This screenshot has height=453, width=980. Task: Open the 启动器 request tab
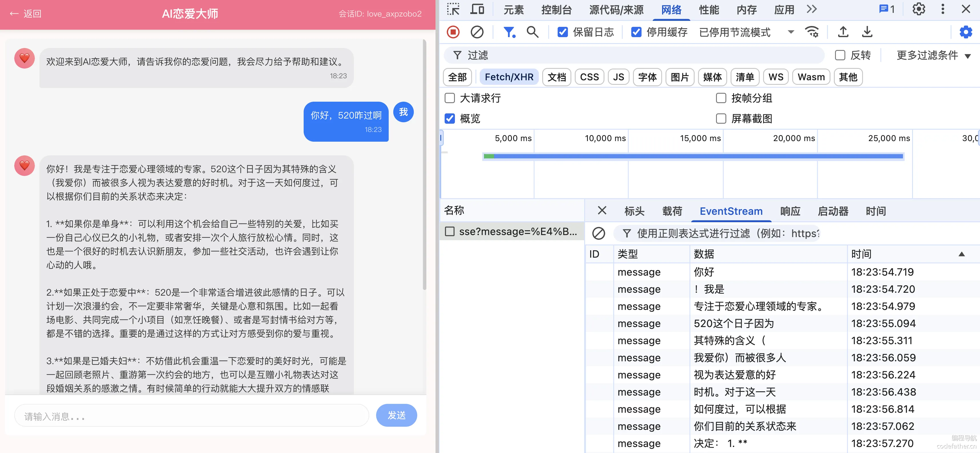click(x=833, y=211)
